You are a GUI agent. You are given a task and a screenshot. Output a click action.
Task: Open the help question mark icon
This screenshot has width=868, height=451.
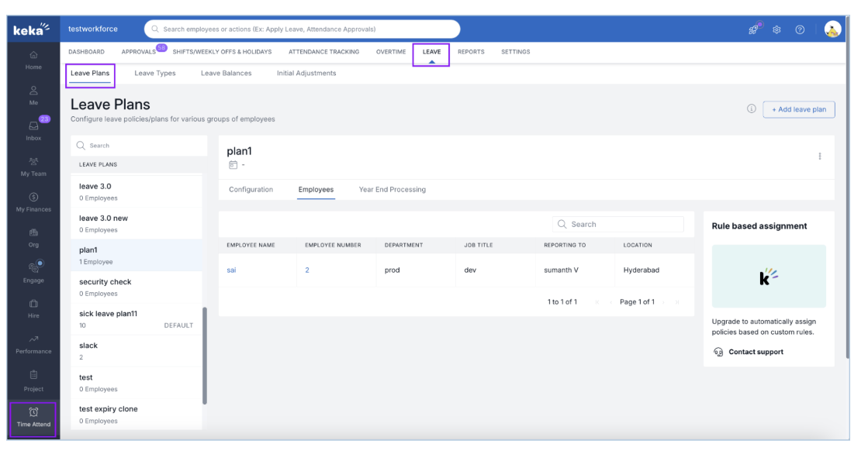pyautogui.click(x=800, y=29)
